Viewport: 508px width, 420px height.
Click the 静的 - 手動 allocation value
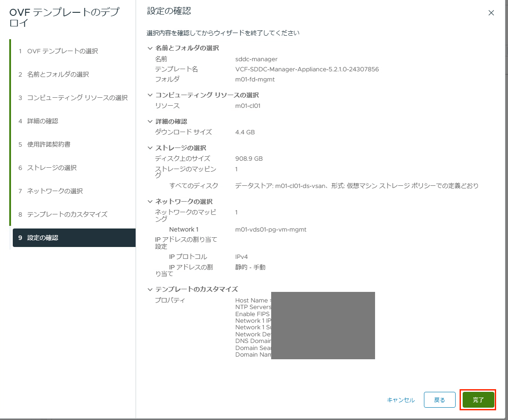[250, 267]
